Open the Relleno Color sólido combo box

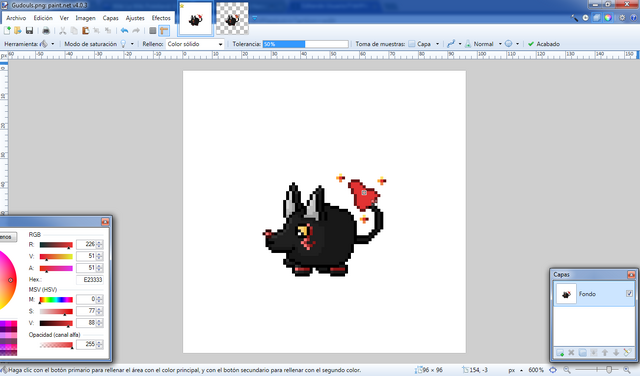point(195,44)
